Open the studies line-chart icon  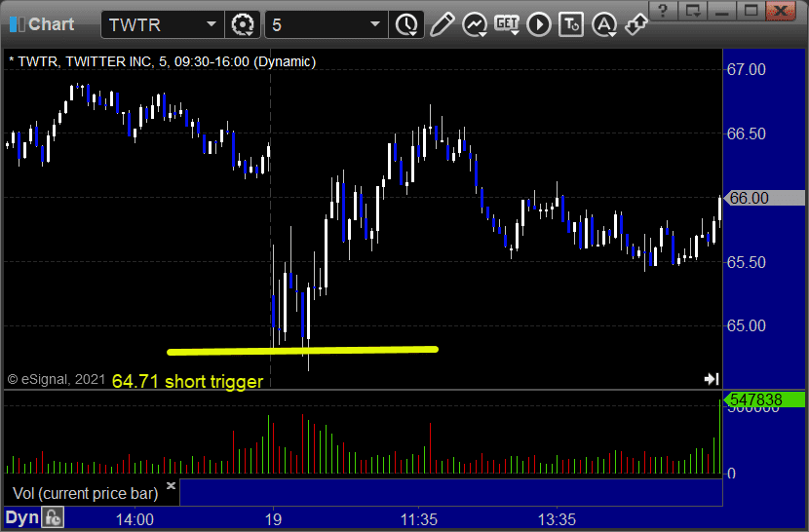(474, 24)
